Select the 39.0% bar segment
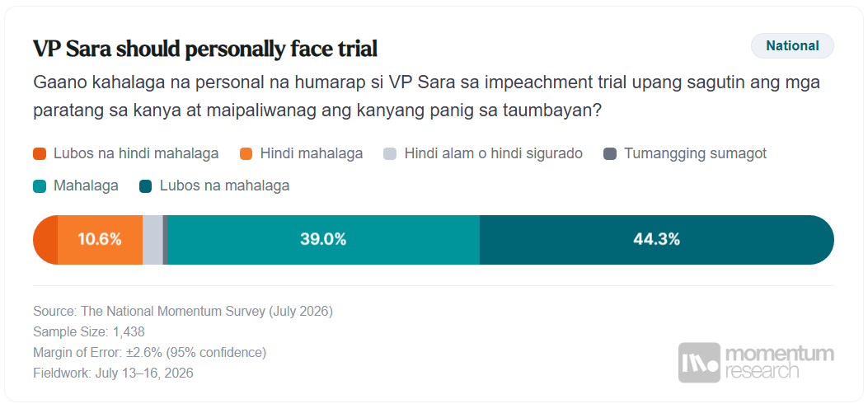Screen dimensions: 868x418 (323, 240)
